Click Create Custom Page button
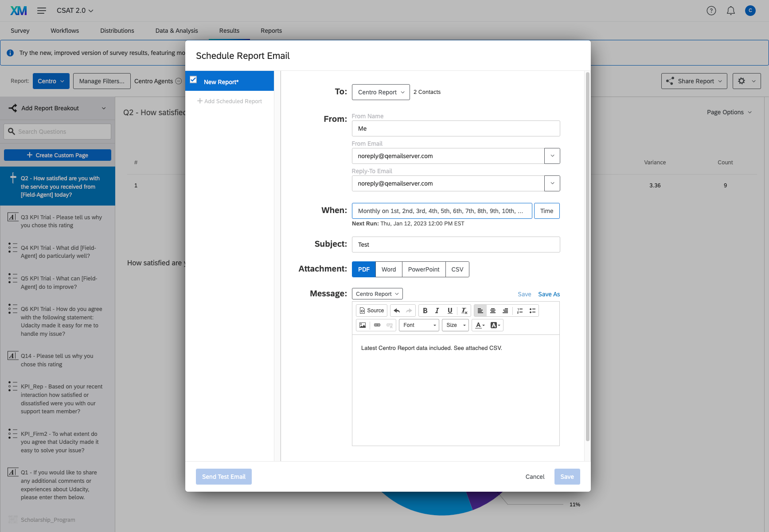 point(58,155)
